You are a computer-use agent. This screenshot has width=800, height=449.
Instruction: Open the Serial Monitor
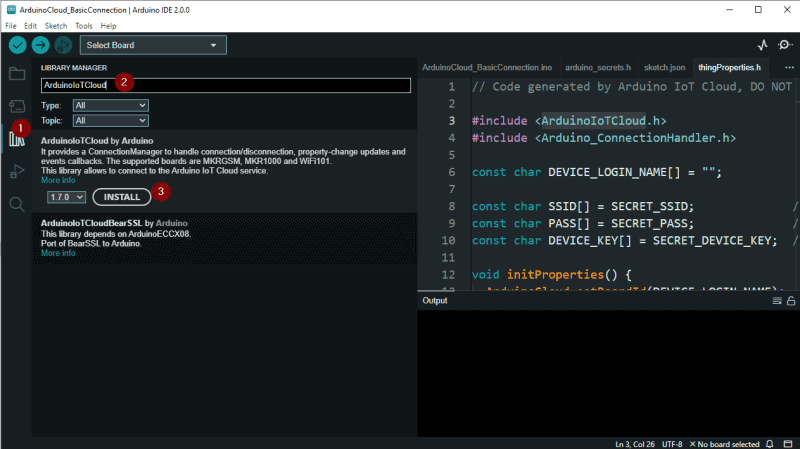[x=785, y=45]
